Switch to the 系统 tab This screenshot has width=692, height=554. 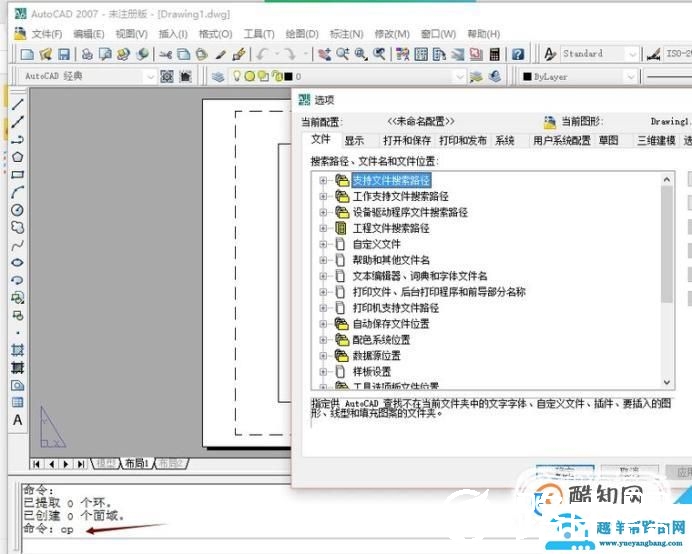(x=505, y=141)
